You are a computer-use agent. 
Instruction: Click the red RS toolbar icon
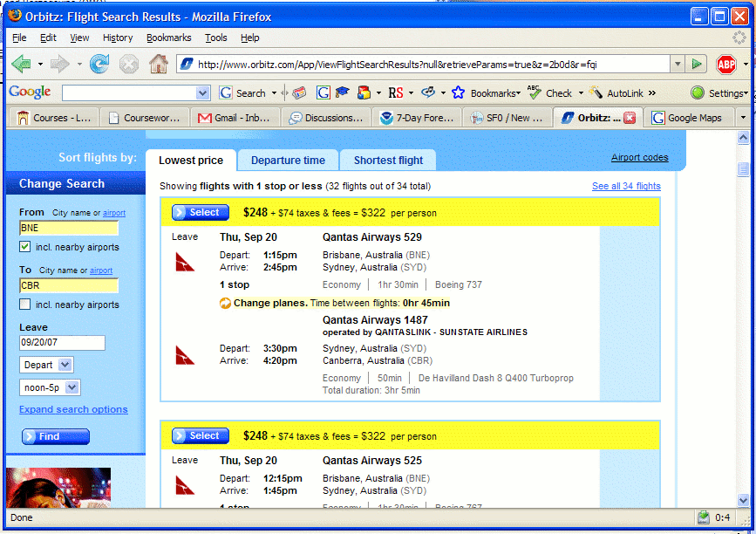point(395,92)
